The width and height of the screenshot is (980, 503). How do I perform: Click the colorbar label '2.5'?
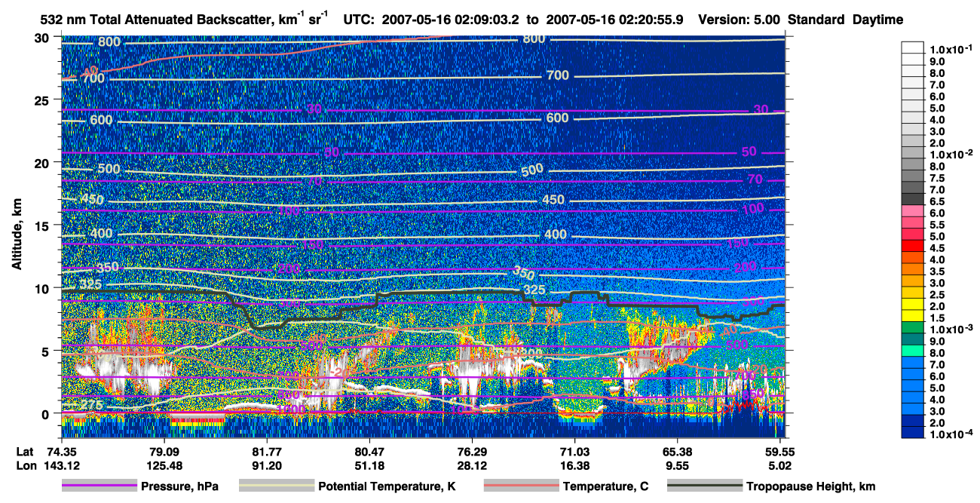pyautogui.click(x=937, y=295)
